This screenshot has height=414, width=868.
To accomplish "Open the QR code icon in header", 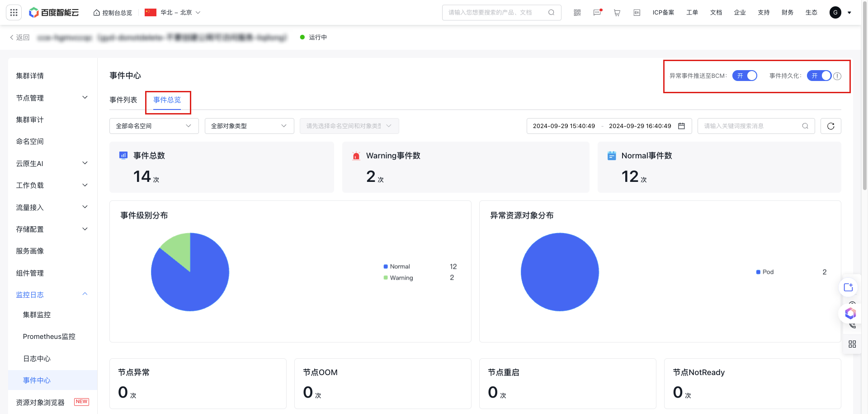I will [577, 13].
